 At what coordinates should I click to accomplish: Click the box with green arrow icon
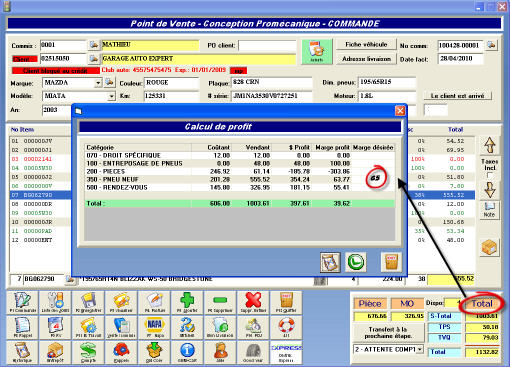pyautogui.click(x=154, y=352)
